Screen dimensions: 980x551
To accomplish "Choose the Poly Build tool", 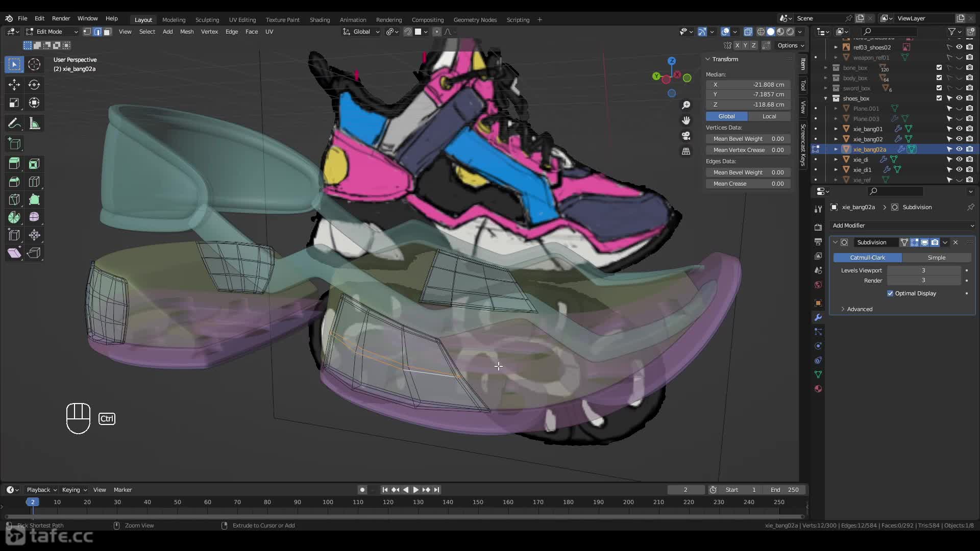I will (34, 199).
